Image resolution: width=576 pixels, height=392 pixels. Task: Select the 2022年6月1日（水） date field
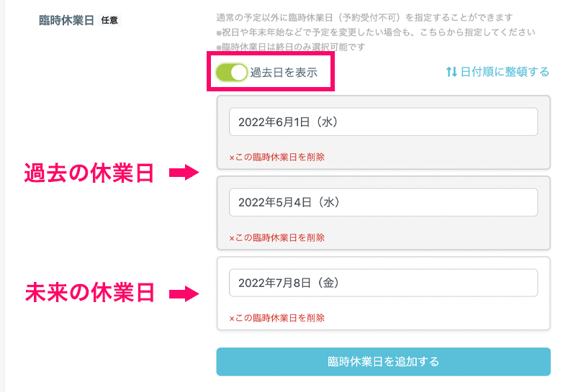383,122
